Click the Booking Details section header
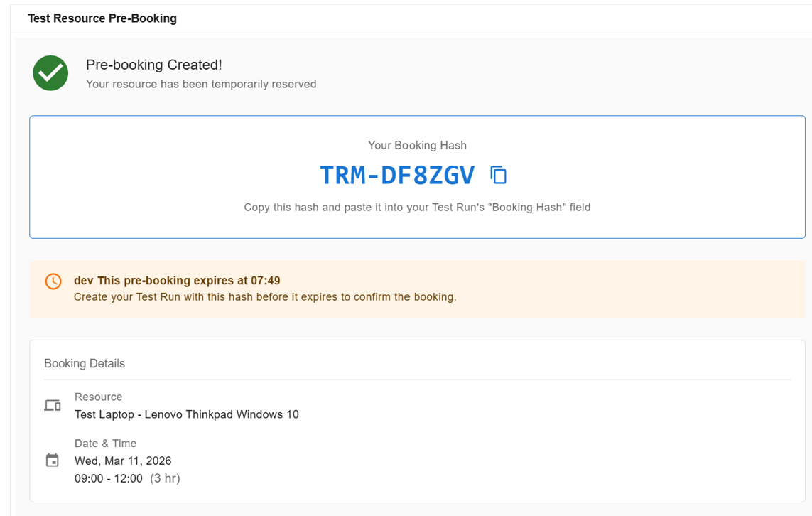The image size is (812, 516). coord(83,363)
